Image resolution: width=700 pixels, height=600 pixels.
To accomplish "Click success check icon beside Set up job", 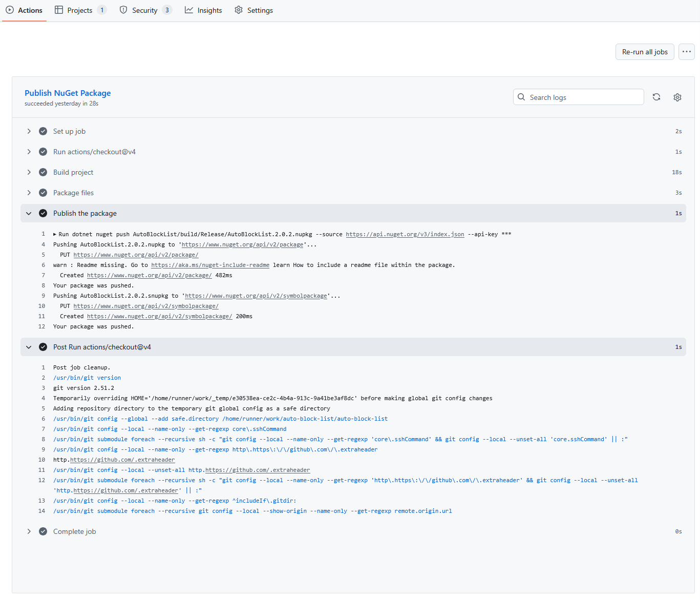I will (x=43, y=131).
